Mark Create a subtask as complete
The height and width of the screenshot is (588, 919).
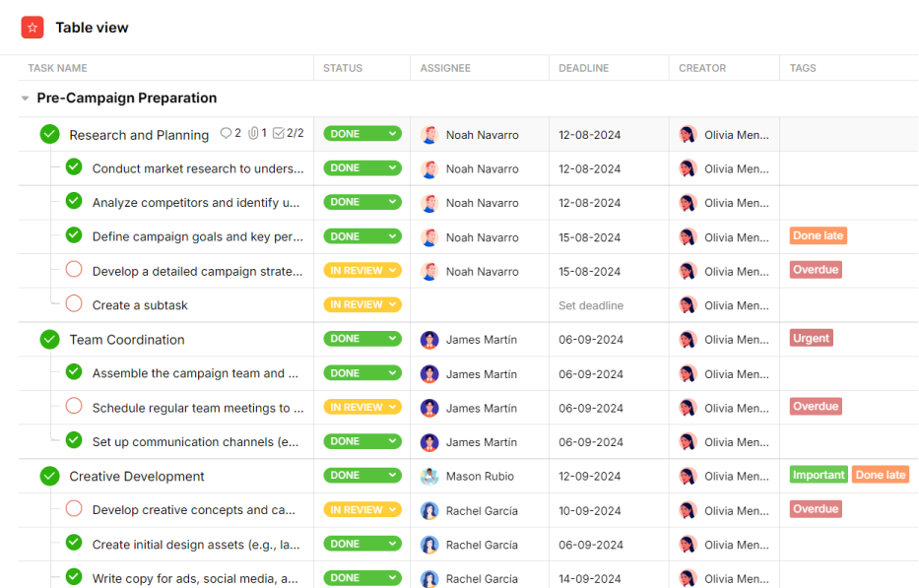[x=74, y=304]
